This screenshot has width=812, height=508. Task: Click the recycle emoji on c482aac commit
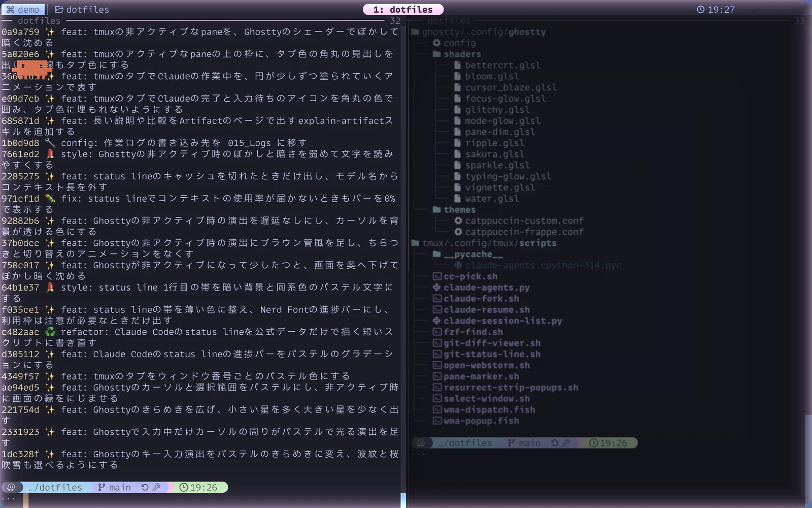pyautogui.click(x=50, y=332)
